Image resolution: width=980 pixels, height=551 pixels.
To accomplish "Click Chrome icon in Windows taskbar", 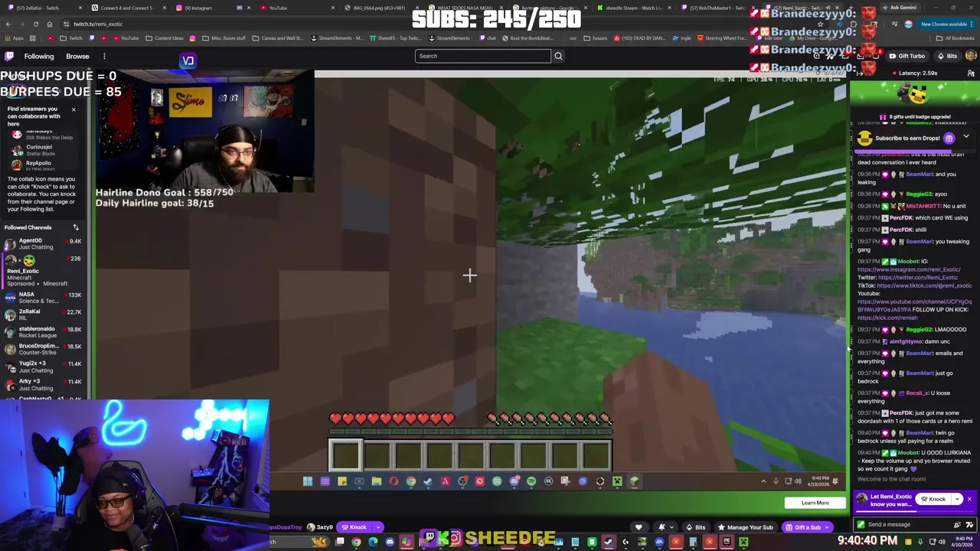I will 356,542.
